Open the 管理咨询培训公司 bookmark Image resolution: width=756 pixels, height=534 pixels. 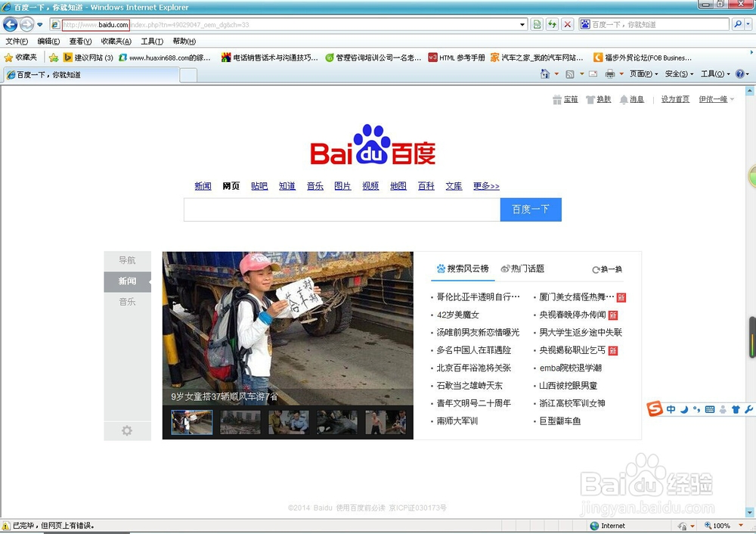pyautogui.click(x=373, y=58)
